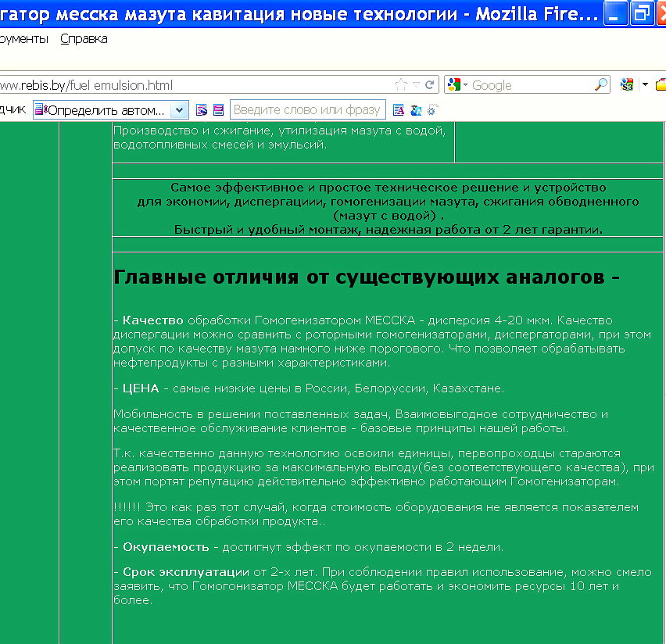Click the address bar URL rebis.by/fuel emulsion.html
Image resolution: width=666 pixels, height=644 pixels.
click(x=86, y=85)
